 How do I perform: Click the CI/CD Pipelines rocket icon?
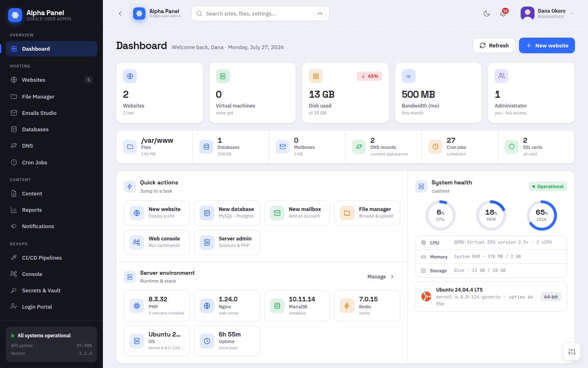14,258
